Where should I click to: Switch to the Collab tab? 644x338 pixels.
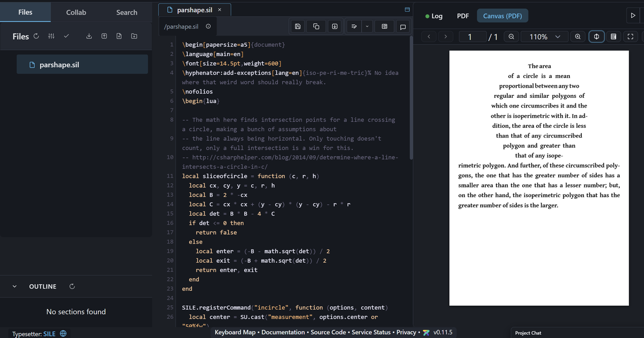(x=76, y=12)
